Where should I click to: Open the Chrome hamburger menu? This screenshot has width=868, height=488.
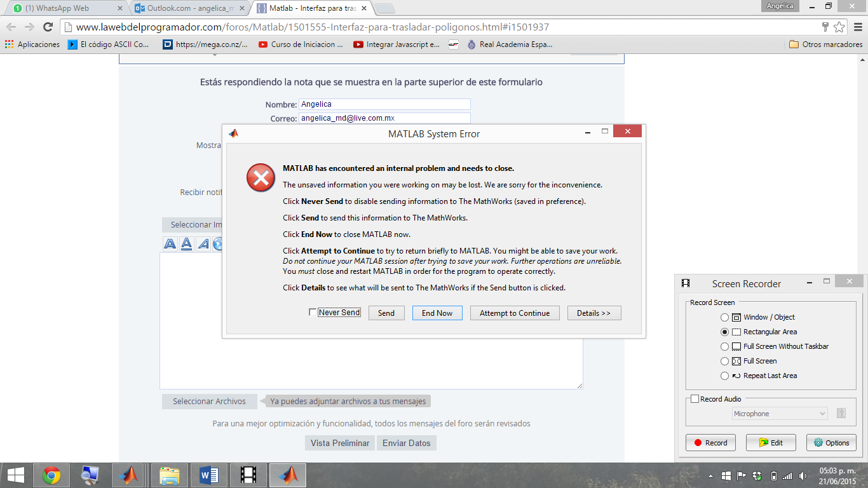click(x=857, y=27)
